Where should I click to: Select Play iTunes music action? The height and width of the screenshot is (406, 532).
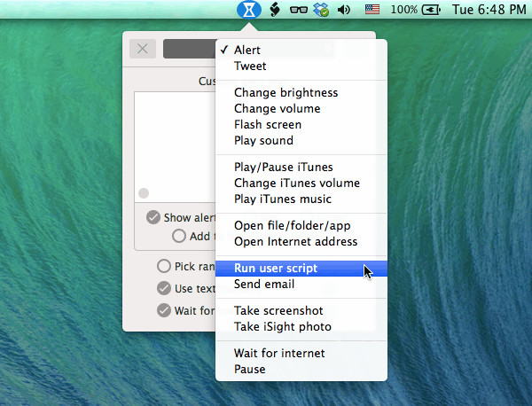301,199
